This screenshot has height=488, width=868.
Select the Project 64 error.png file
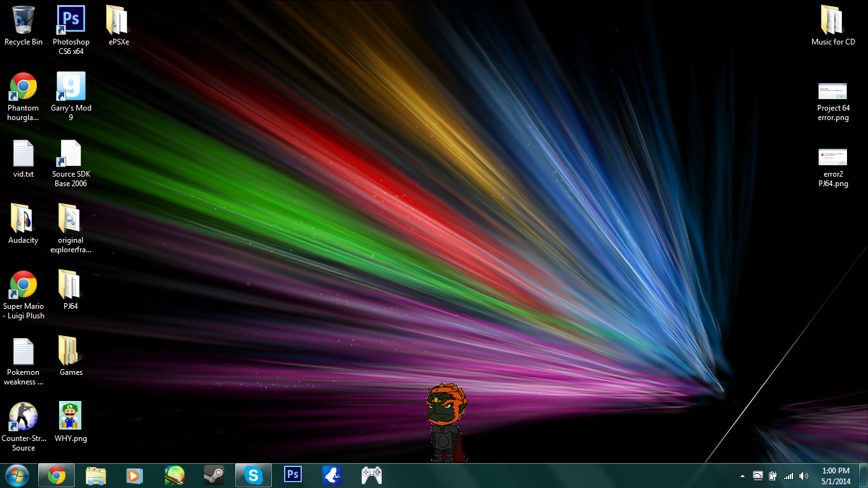(x=833, y=102)
